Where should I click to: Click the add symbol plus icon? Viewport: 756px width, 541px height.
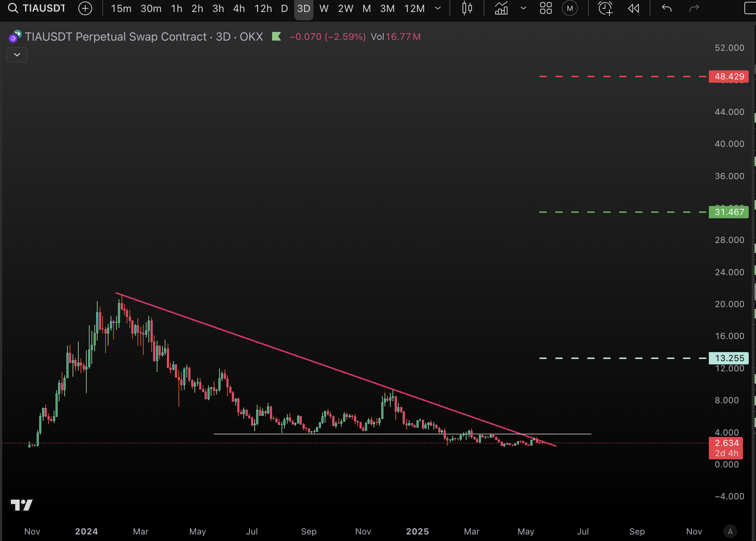(x=85, y=8)
